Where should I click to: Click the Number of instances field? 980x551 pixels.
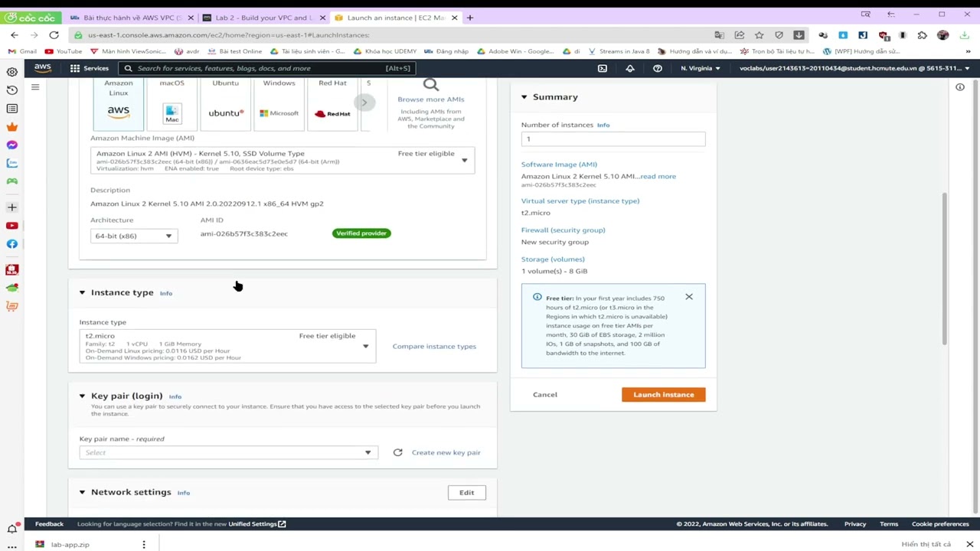[x=613, y=139]
